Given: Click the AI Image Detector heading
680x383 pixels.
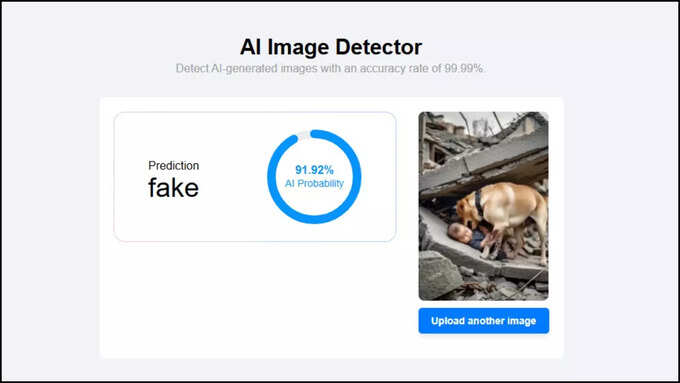Looking at the screenshot, I should tap(331, 47).
